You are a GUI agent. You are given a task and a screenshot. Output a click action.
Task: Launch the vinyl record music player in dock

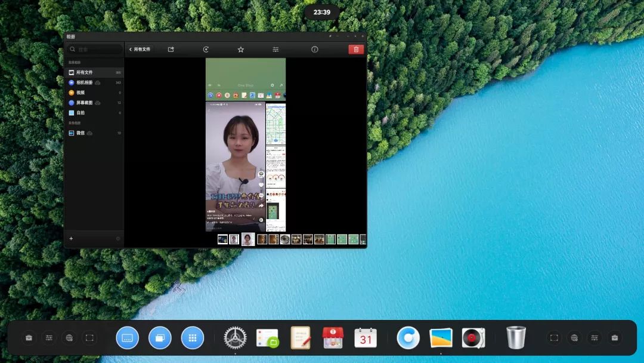click(x=473, y=338)
